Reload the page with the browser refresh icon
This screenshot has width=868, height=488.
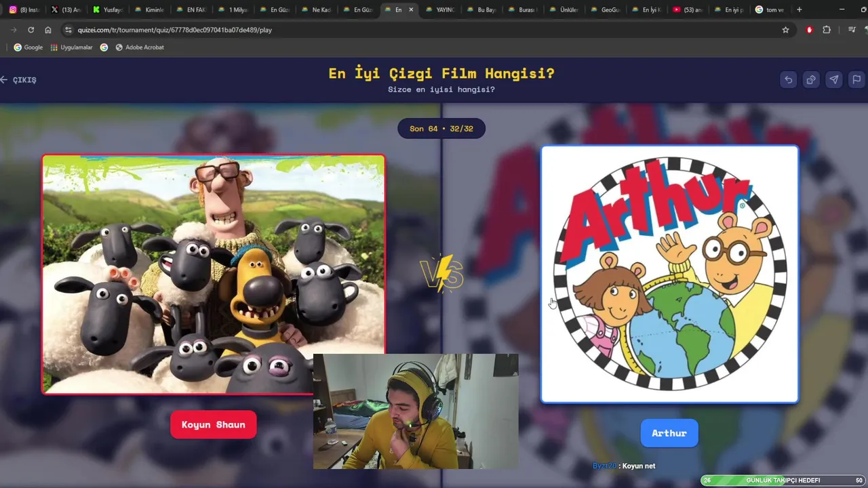pyautogui.click(x=31, y=30)
